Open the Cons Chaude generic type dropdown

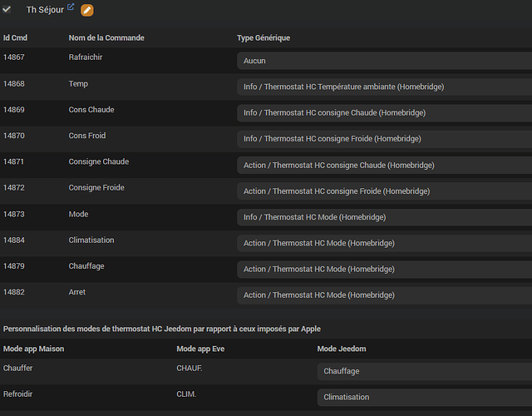click(384, 112)
